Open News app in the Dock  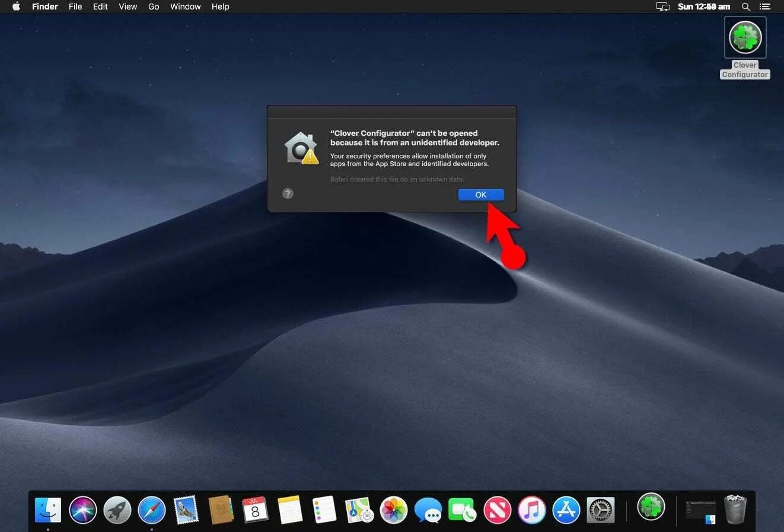pyautogui.click(x=498, y=510)
